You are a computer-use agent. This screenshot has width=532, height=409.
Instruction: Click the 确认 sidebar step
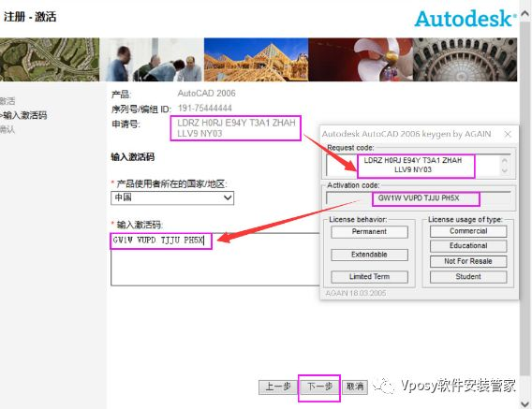(7, 129)
